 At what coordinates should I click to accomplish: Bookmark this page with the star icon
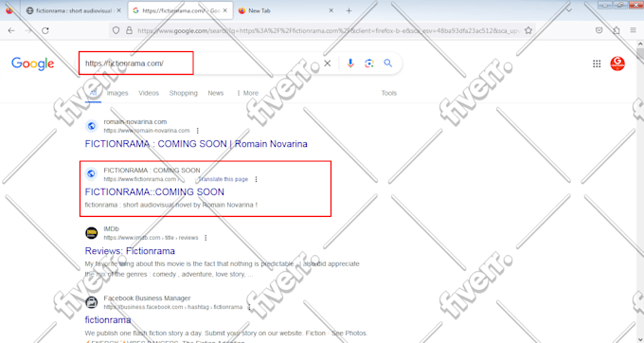pos(528,30)
